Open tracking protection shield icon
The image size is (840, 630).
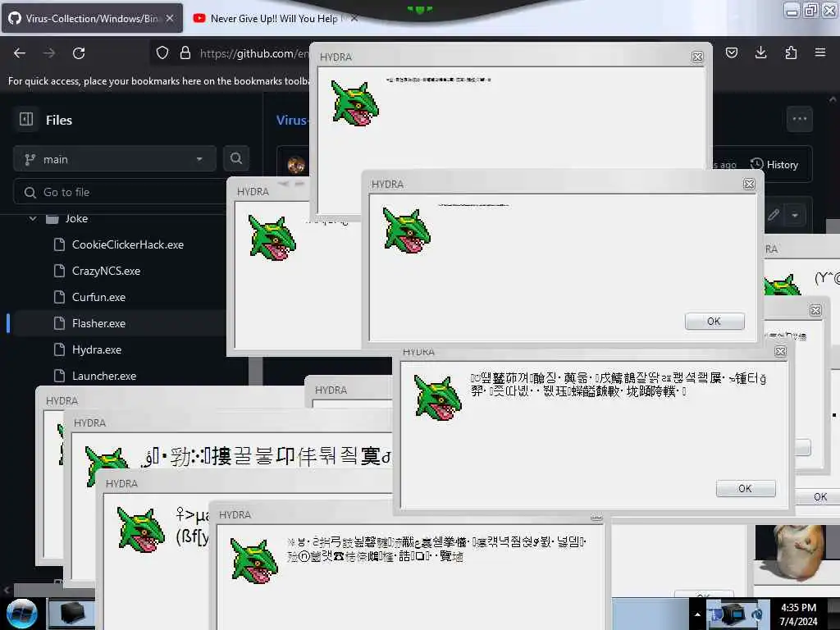pyautogui.click(x=162, y=52)
